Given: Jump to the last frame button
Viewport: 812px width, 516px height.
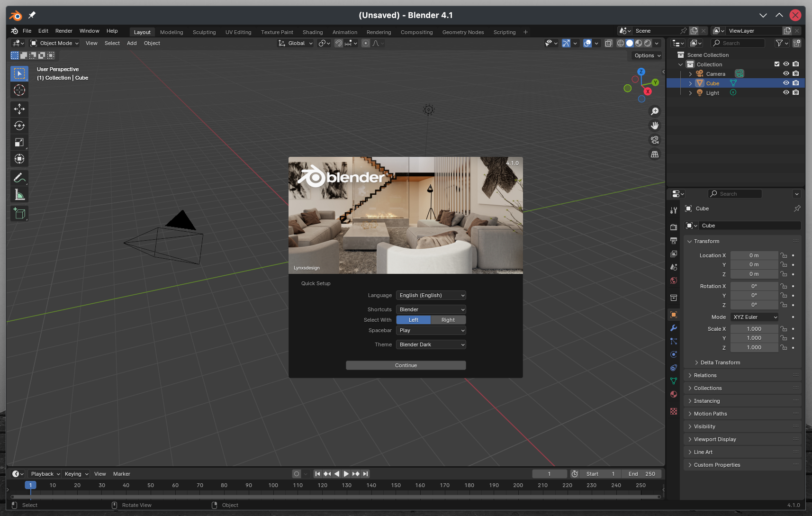Looking at the screenshot, I should point(365,474).
